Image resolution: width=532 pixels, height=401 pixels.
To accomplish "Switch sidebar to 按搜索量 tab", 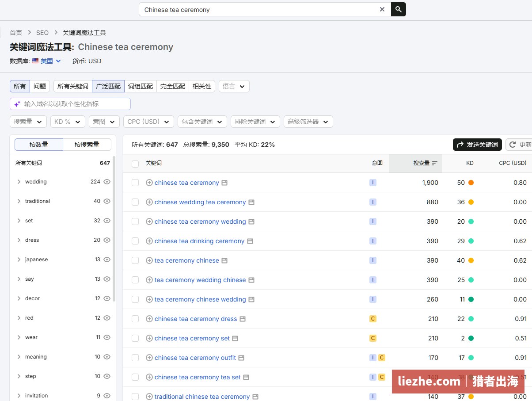I will [x=87, y=145].
